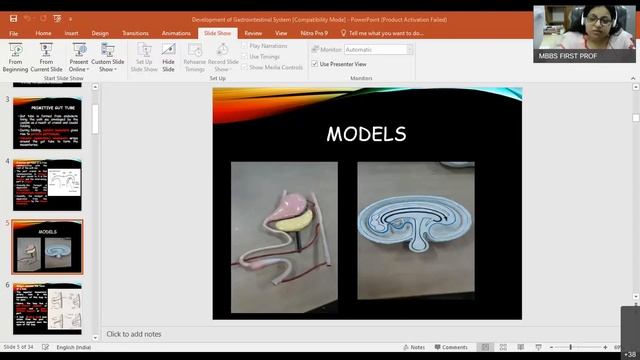Click Slide 5 of 34 status text
Viewport: 640px width, 360px height.
(x=18, y=347)
